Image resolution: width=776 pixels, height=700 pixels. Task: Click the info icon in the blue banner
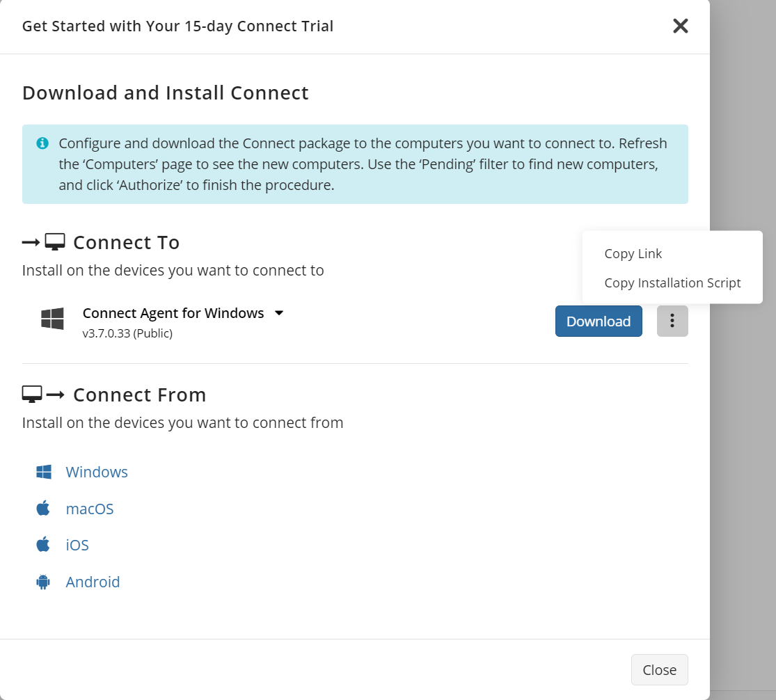point(42,143)
